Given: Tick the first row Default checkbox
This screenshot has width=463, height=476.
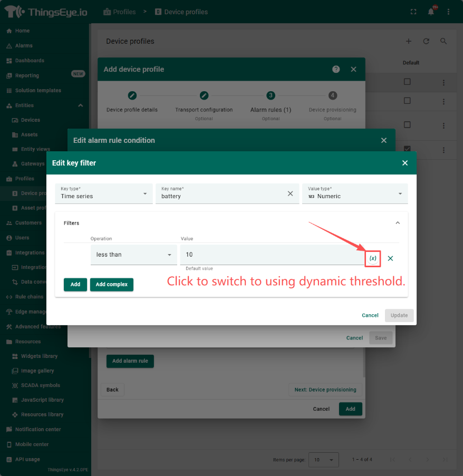Looking at the screenshot, I should pos(407,82).
